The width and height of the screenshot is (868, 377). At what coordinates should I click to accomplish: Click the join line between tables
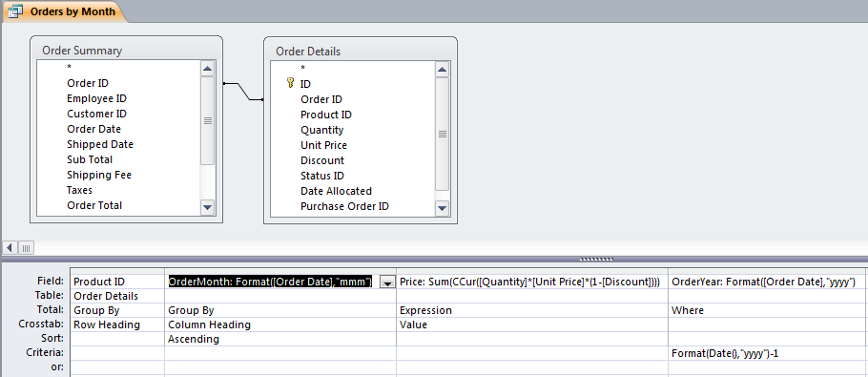pyautogui.click(x=243, y=92)
